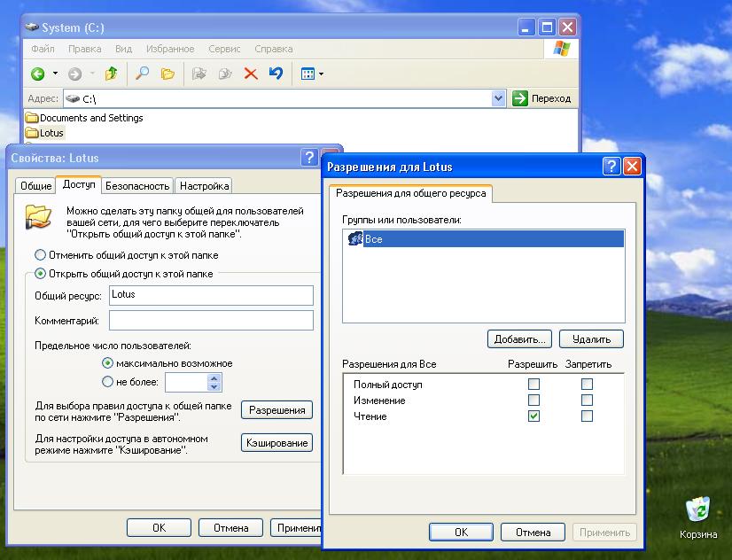Open the Вид menu

point(124,49)
